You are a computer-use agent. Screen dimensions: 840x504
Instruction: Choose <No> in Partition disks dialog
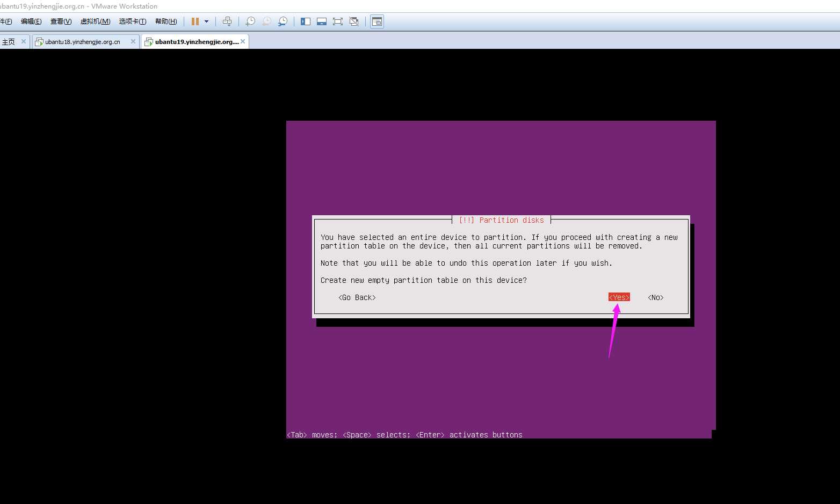coord(656,297)
